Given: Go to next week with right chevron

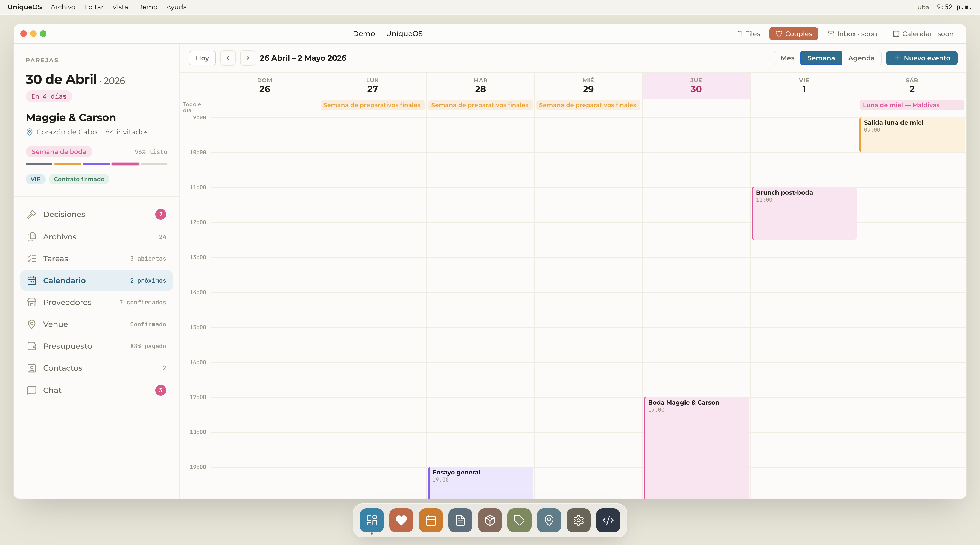Looking at the screenshot, I should (x=248, y=58).
